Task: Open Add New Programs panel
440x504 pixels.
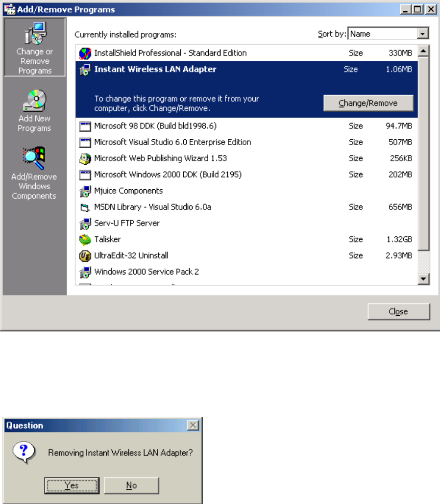Action: point(34,111)
